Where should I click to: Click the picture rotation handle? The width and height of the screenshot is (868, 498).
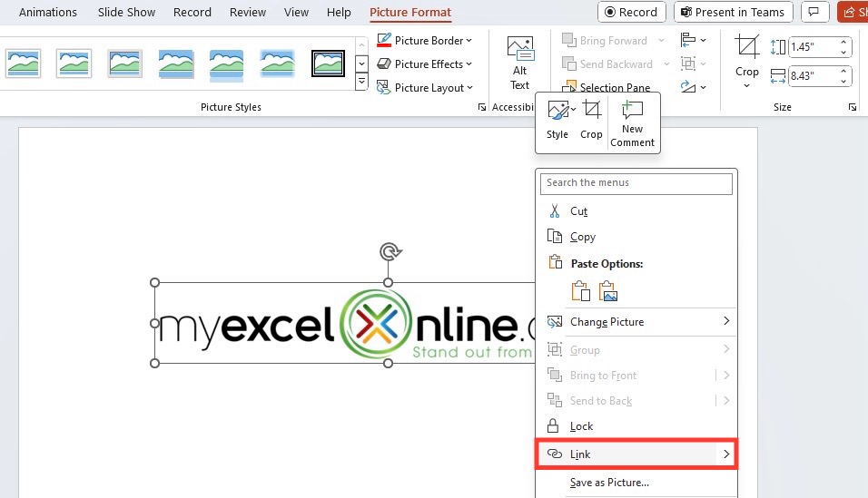[x=390, y=251]
